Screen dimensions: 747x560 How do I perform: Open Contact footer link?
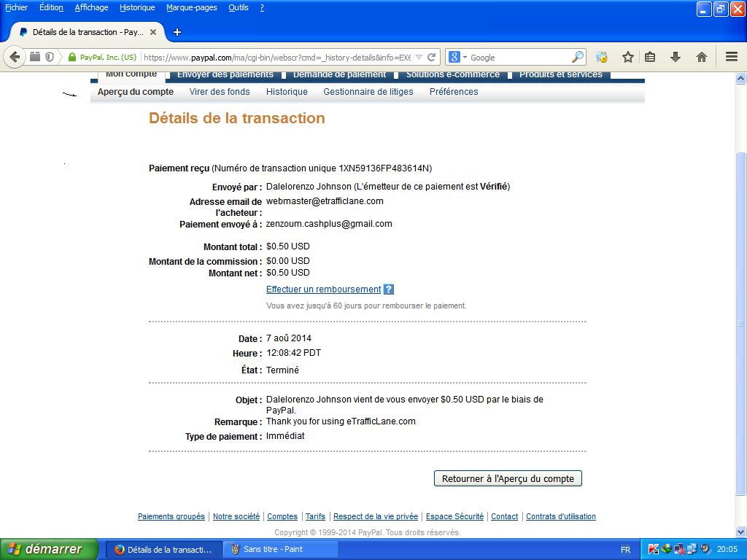pos(505,516)
